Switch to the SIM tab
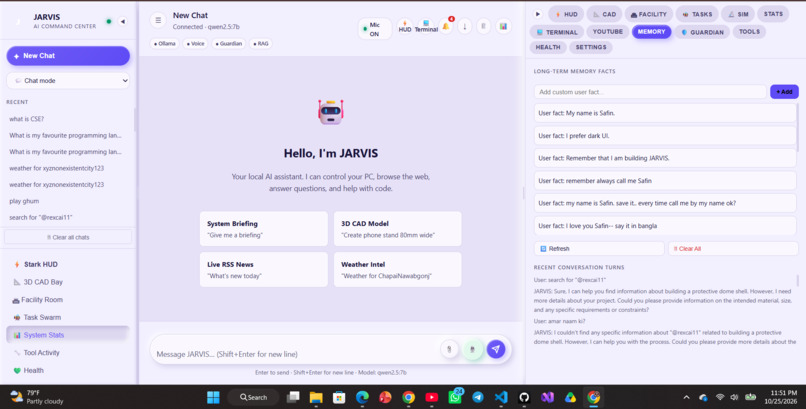The height and width of the screenshot is (409, 806). click(738, 14)
